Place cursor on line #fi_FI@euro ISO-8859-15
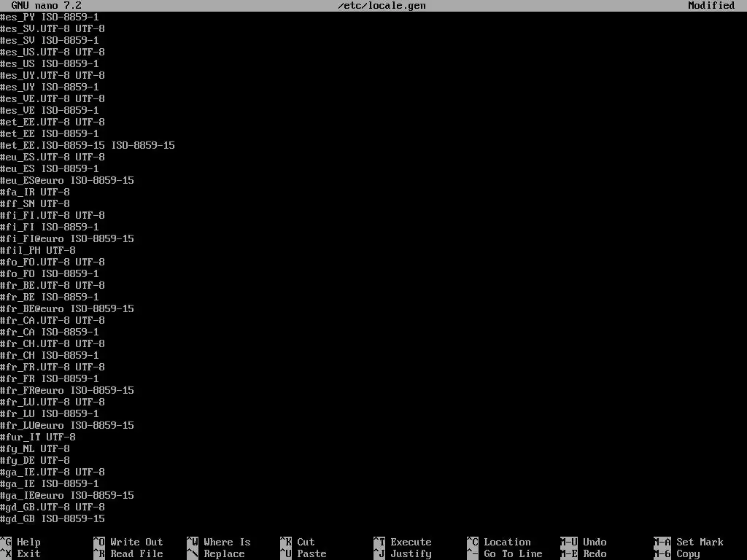Screen dimensions: 747x560 click(x=67, y=238)
